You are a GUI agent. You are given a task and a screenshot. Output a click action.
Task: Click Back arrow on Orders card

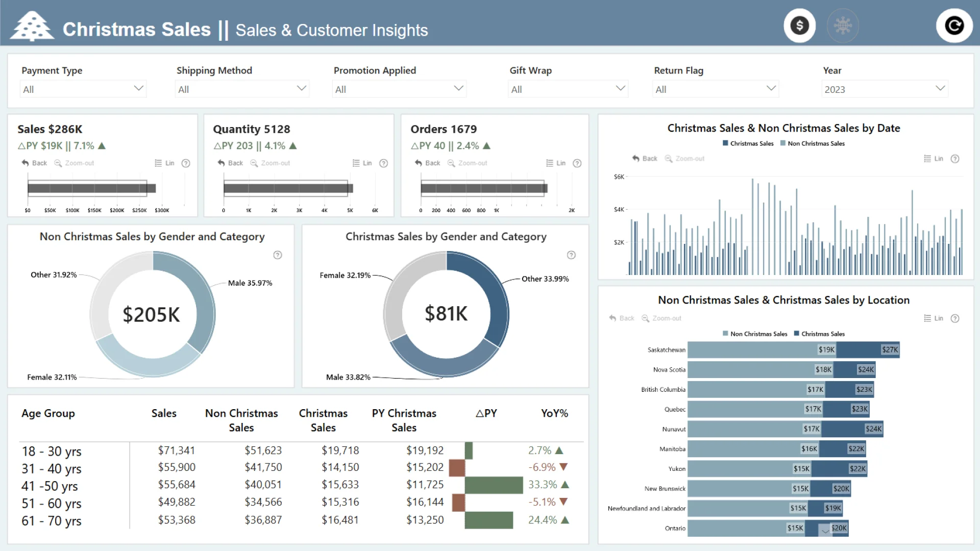click(x=427, y=163)
